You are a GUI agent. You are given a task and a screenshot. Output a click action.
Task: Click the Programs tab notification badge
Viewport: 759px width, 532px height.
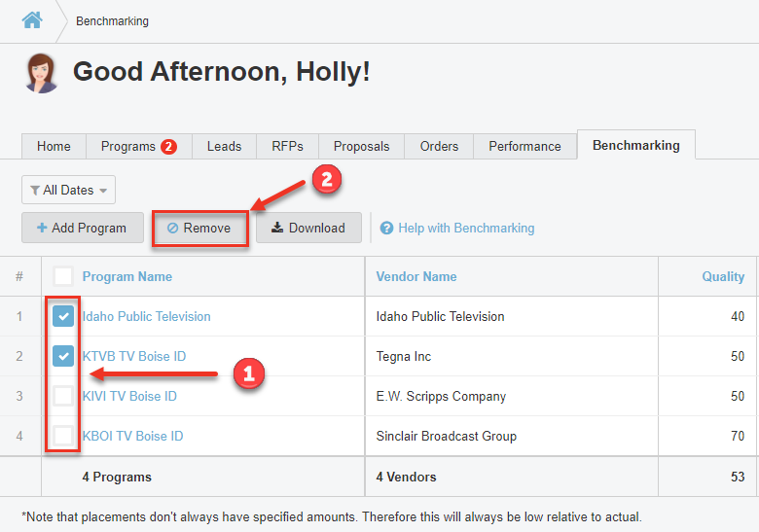coord(168,147)
